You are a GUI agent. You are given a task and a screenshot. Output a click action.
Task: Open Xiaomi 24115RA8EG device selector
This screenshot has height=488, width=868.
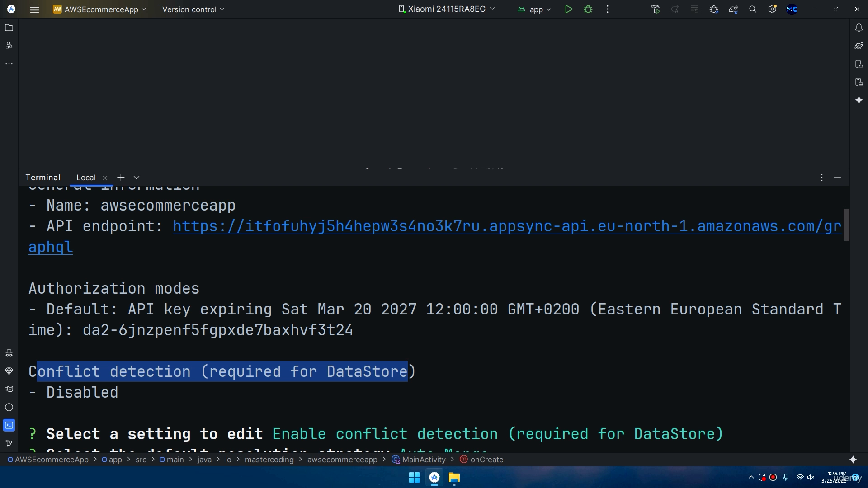point(447,9)
